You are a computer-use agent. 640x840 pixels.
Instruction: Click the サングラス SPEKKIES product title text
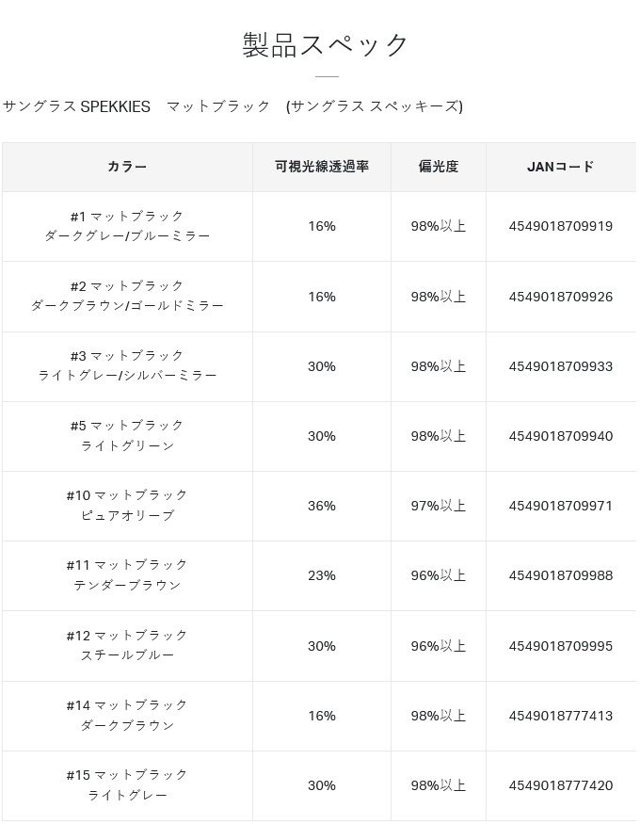232,106
